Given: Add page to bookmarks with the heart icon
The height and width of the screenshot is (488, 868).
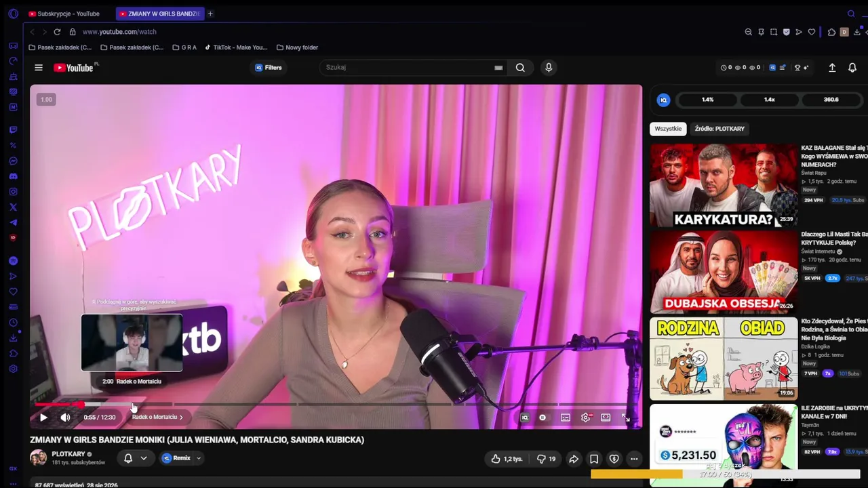Looking at the screenshot, I should 812,32.
